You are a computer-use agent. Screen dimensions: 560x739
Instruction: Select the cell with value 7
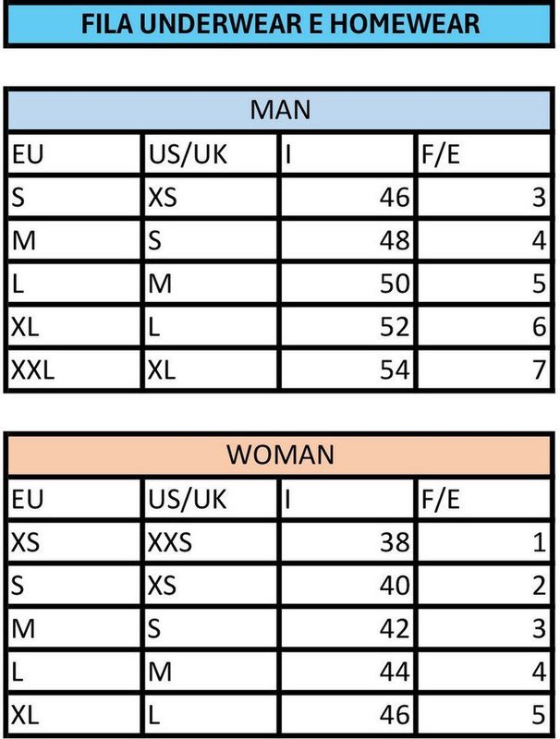pyautogui.click(x=483, y=369)
